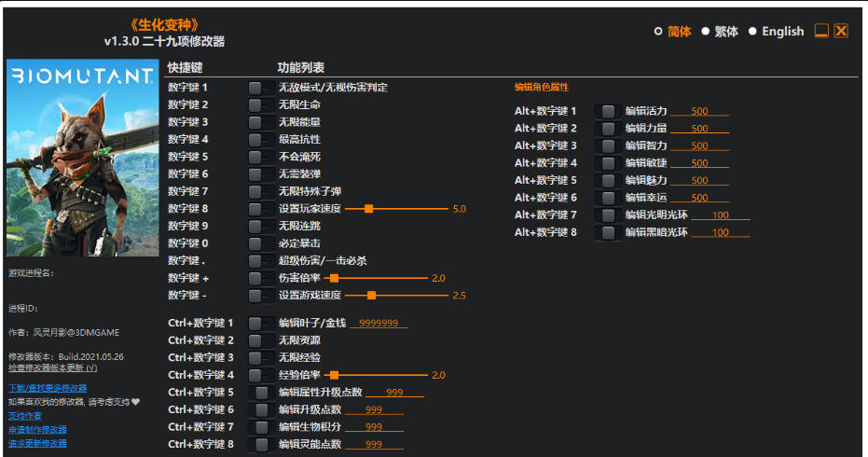The width and height of the screenshot is (868, 457).
Task: Edit 编辑敏捷 value field
Action: [x=699, y=163]
